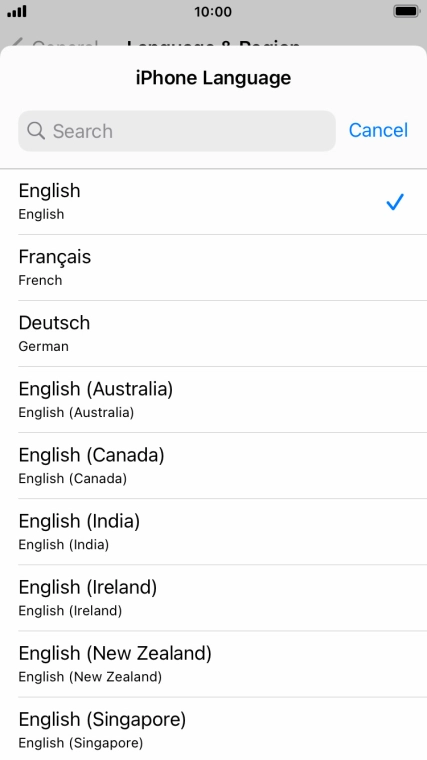Viewport: 427px width, 760px height.
Task: Tap the German subtitle under Deutsch
Action: (x=44, y=346)
